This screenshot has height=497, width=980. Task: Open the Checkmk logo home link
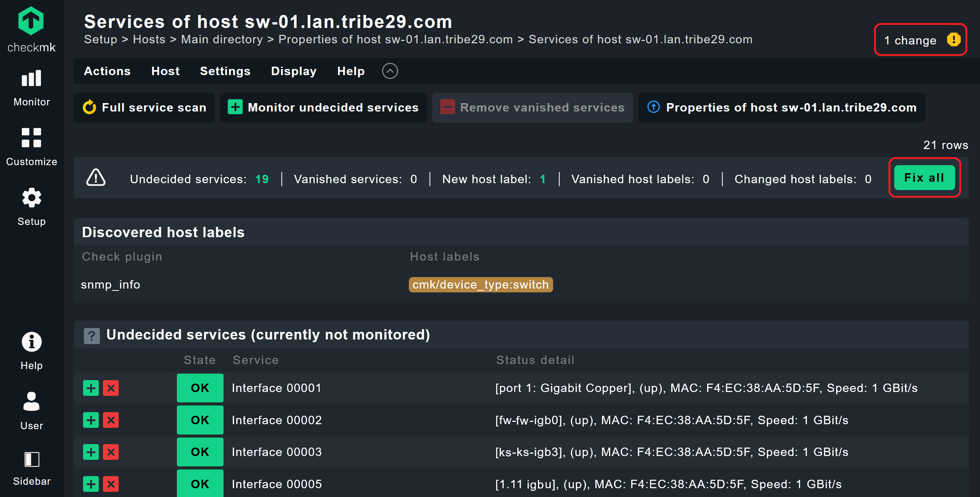tap(31, 30)
